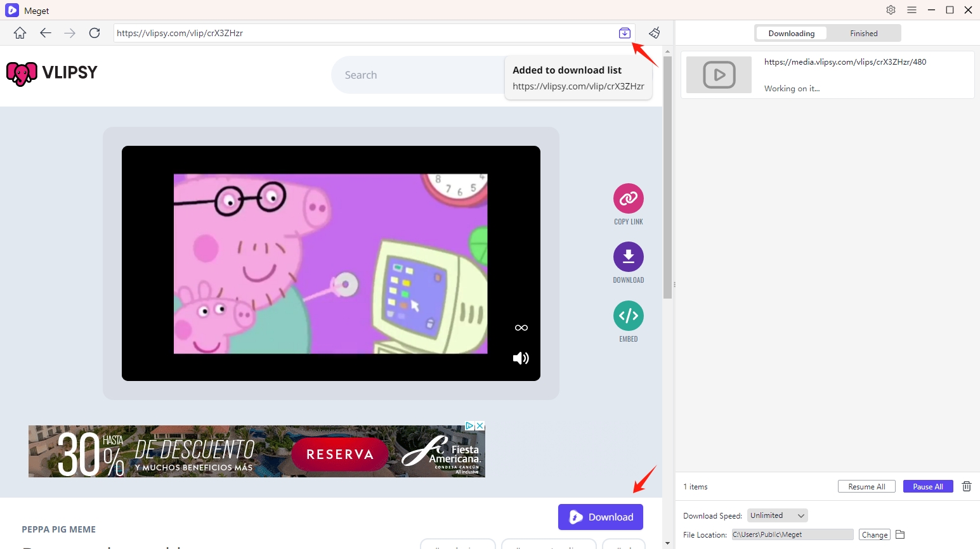Click the File Location path field
Screen dimensions: 980x549
792,534
